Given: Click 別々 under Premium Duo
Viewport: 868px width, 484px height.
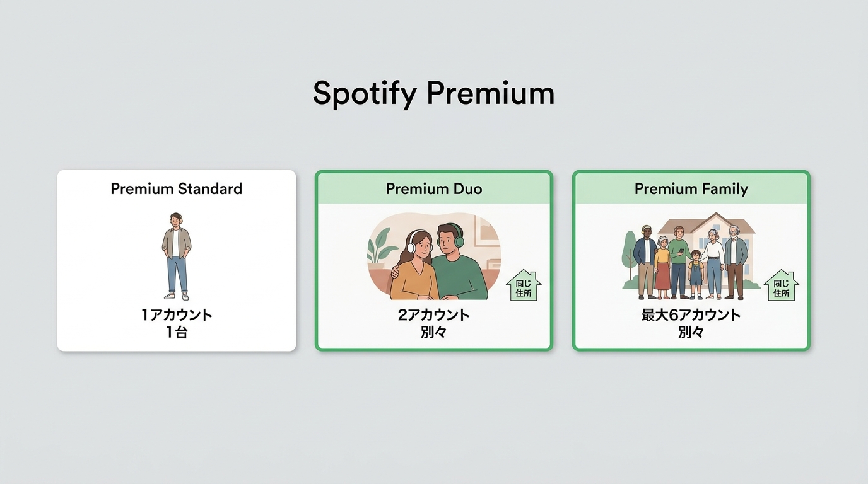Looking at the screenshot, I should tap(434, 332).
